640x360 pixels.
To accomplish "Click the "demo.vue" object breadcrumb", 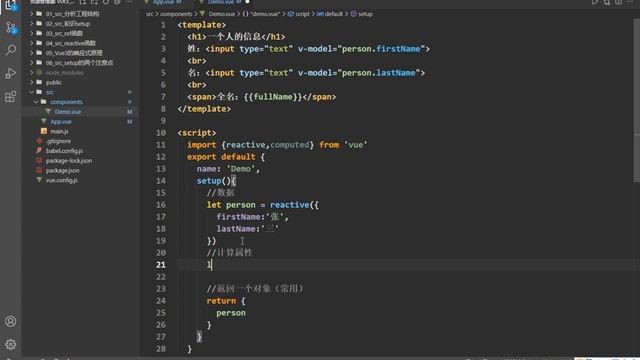I will coord(264,14).
